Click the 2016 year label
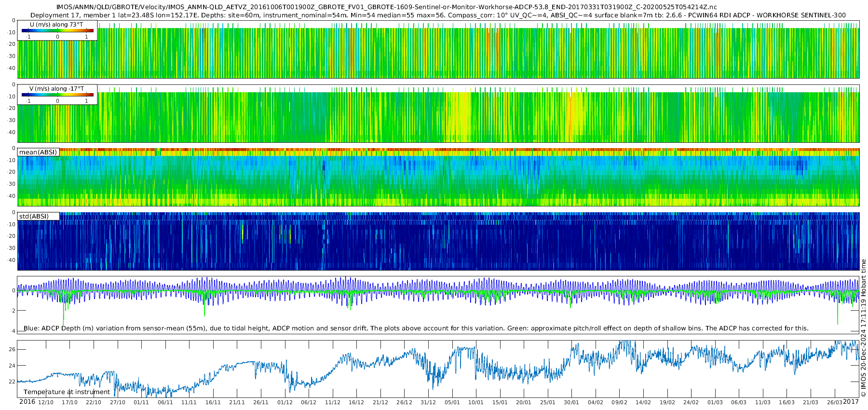This screenshot has height=410, width=868. (x=27, y=402)
